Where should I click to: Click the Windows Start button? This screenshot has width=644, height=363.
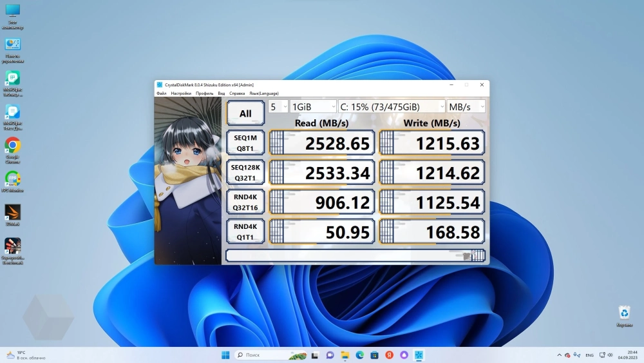tap(225, 355)
